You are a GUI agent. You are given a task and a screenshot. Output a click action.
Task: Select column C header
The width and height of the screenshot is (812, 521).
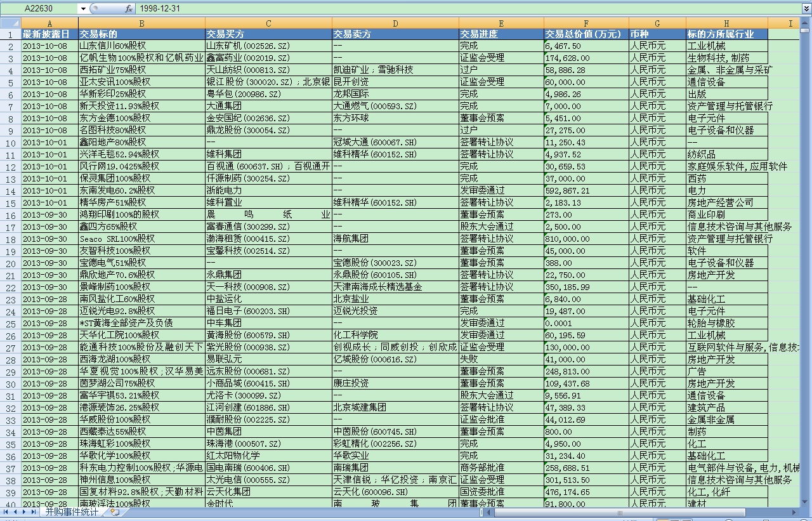point(268,23)
